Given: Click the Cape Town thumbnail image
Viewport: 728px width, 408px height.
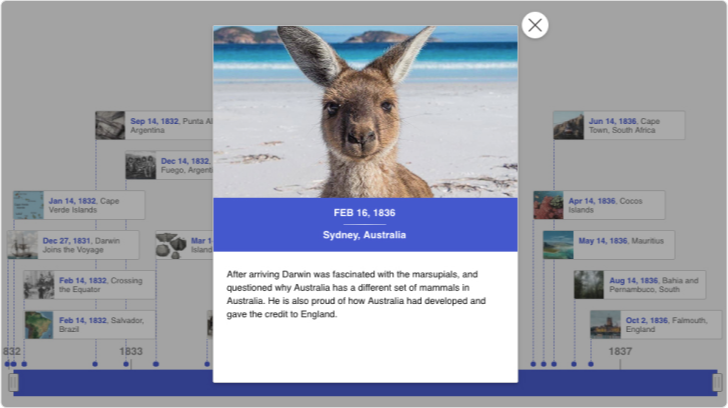Looking at the screenshot, I should (x=568, y=125).
